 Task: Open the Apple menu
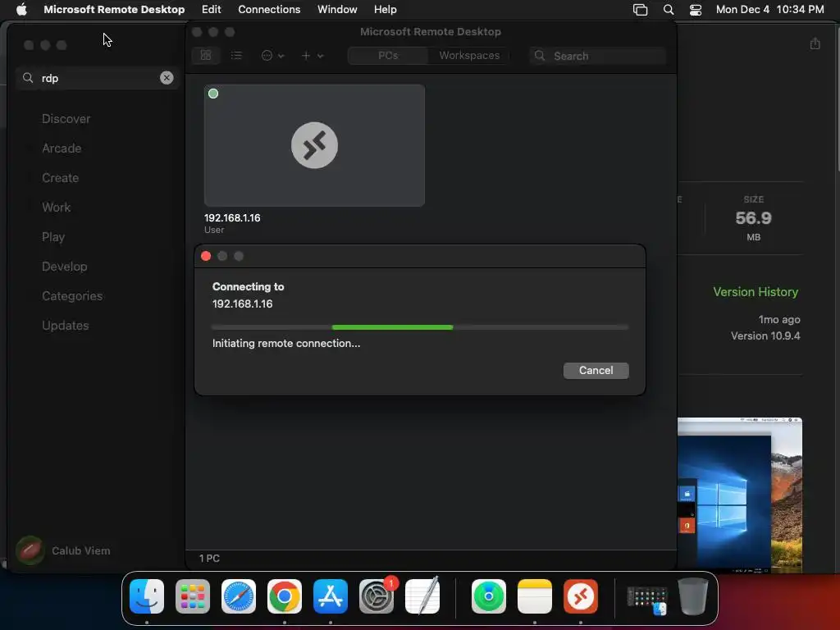click(21, 9)
